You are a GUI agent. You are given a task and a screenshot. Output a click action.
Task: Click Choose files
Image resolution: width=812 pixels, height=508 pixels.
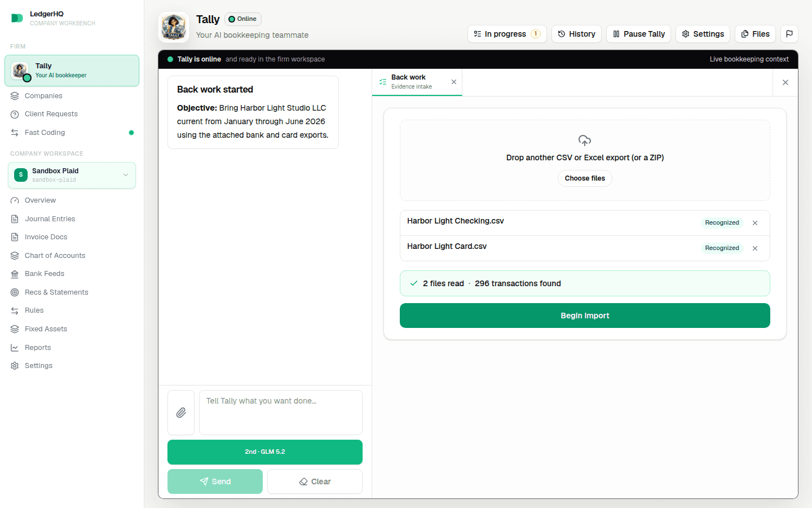click(585, 178)
